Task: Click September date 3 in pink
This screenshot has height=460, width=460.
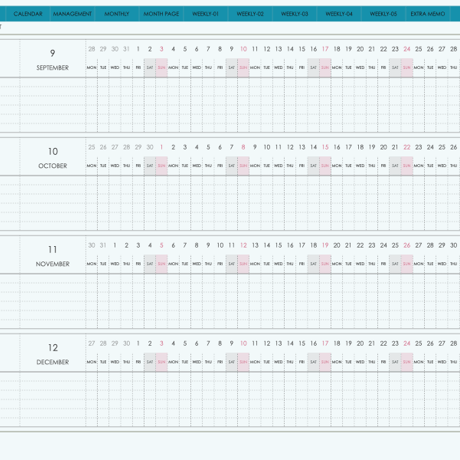Action: pos(162,49)
